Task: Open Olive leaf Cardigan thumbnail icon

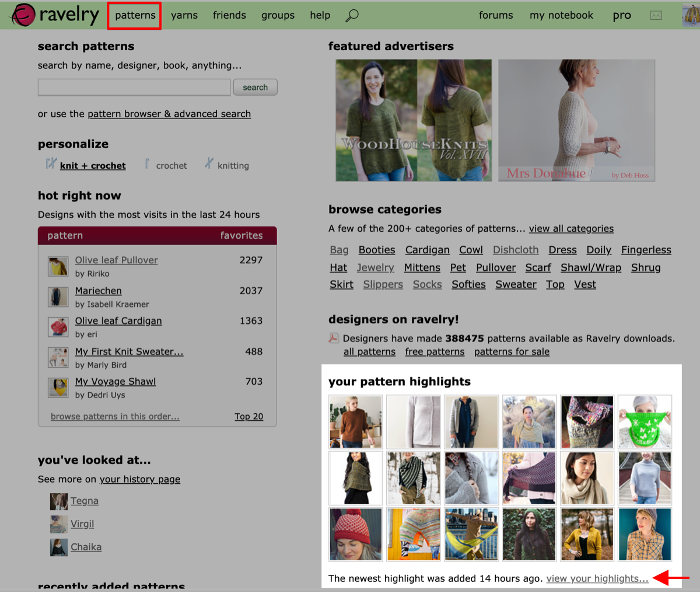Action: pos(58,327)
